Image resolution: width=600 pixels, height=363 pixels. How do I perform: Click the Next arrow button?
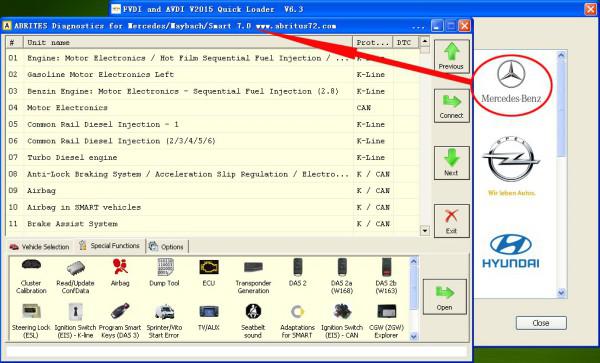point(452,163)
